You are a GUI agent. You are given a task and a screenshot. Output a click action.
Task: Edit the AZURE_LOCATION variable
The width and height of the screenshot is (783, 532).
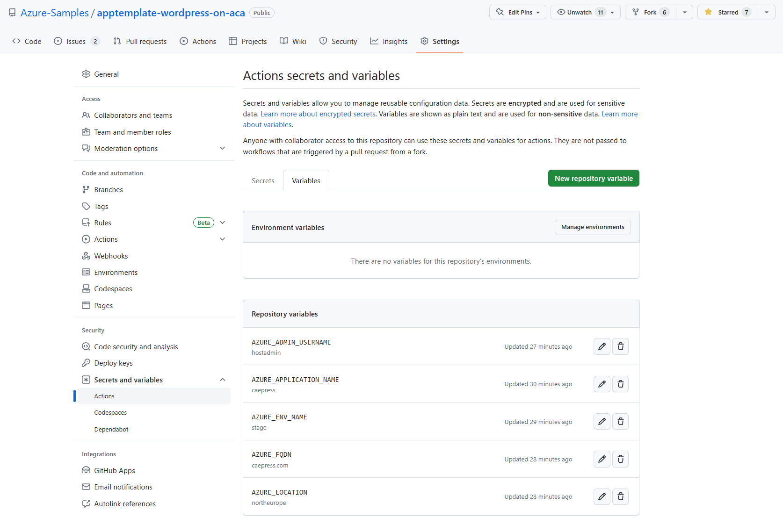pos(602,496)
